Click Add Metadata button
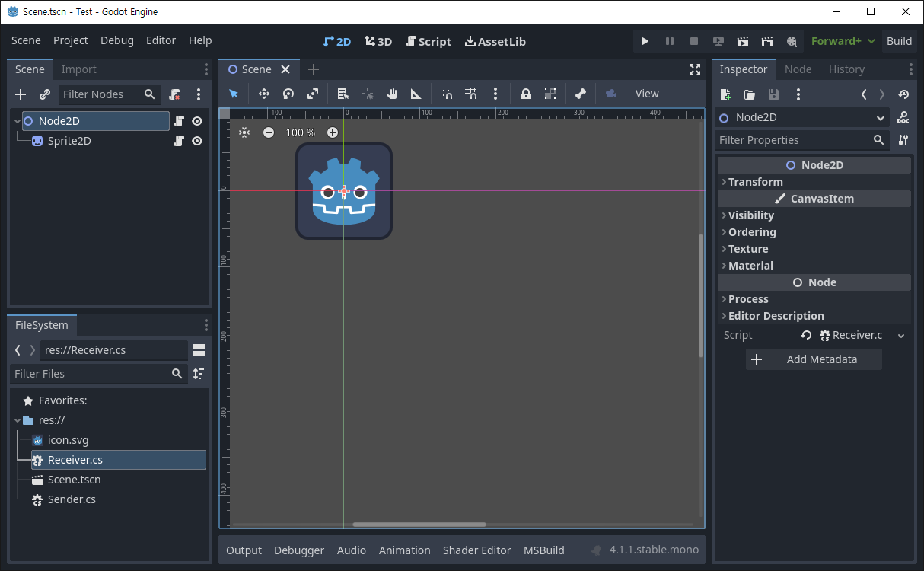This screenshot has height=571, width=924. pos(814,359)
